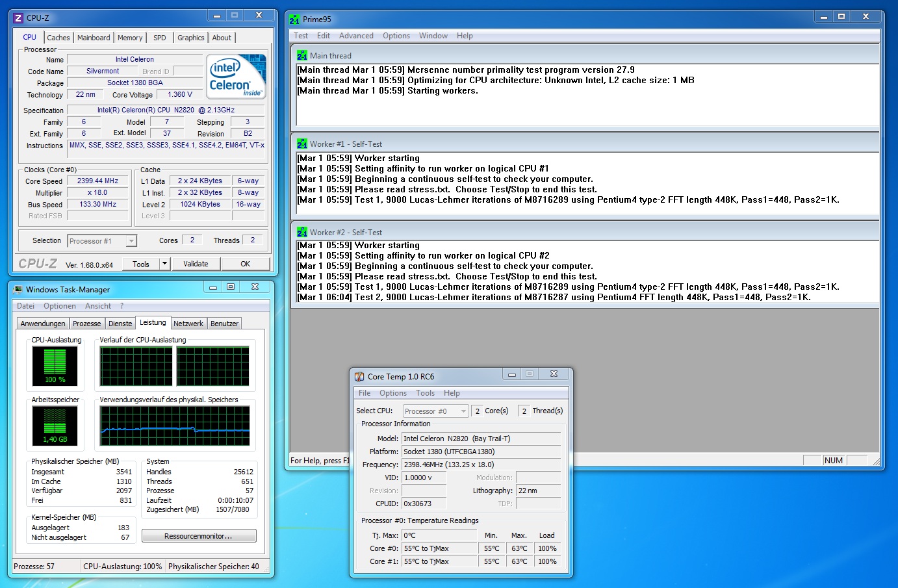The width and height of the screenshot is (898, 588).
Task: Switch to the Netzwerk tab
Action: tap(188, 324)
